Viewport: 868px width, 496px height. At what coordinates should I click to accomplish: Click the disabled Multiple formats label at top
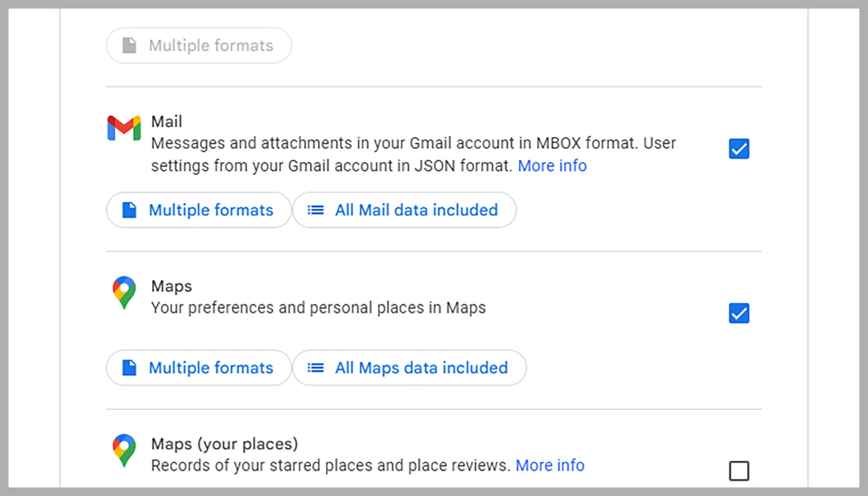(211, 46)
